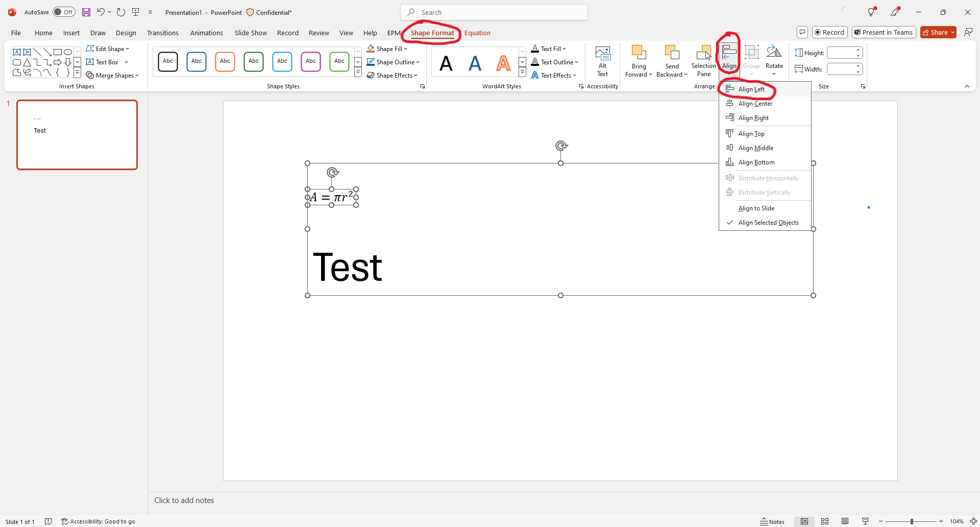Screen dimensions: 980x527
Task: Select Align to Slide option
Action: point(765,208)
